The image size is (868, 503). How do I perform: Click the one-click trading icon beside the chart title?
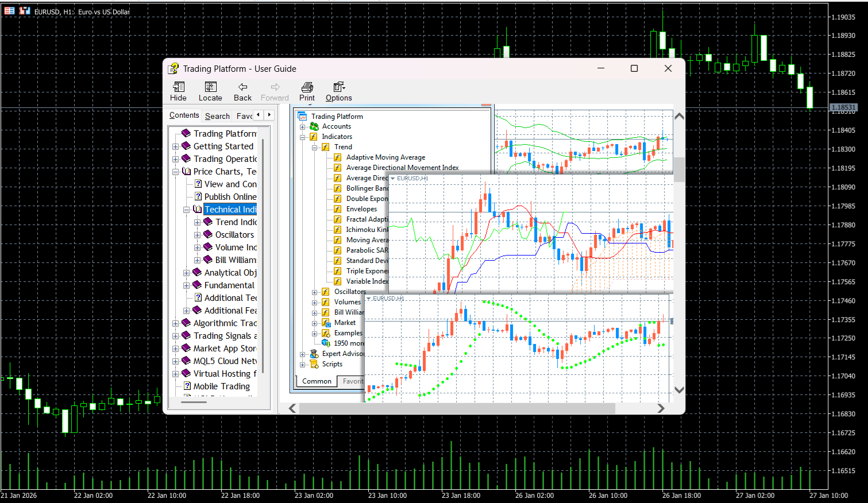tap(25, 11)
